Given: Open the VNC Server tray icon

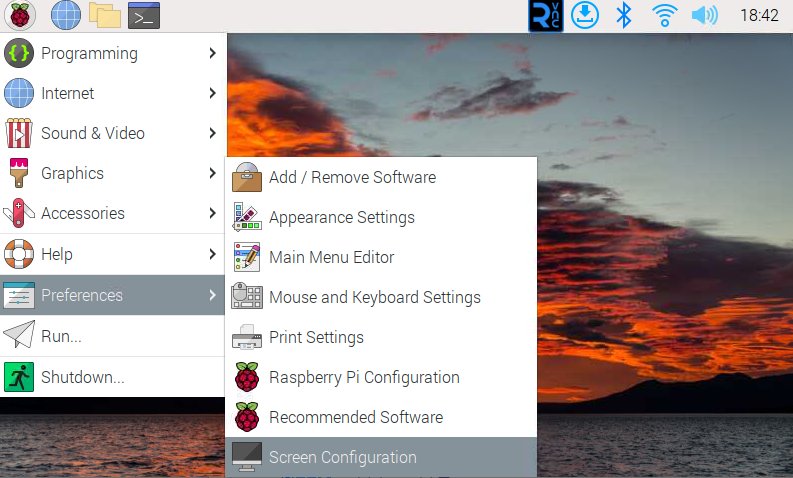Looking at the screenshot, I should tap(545, 15).
